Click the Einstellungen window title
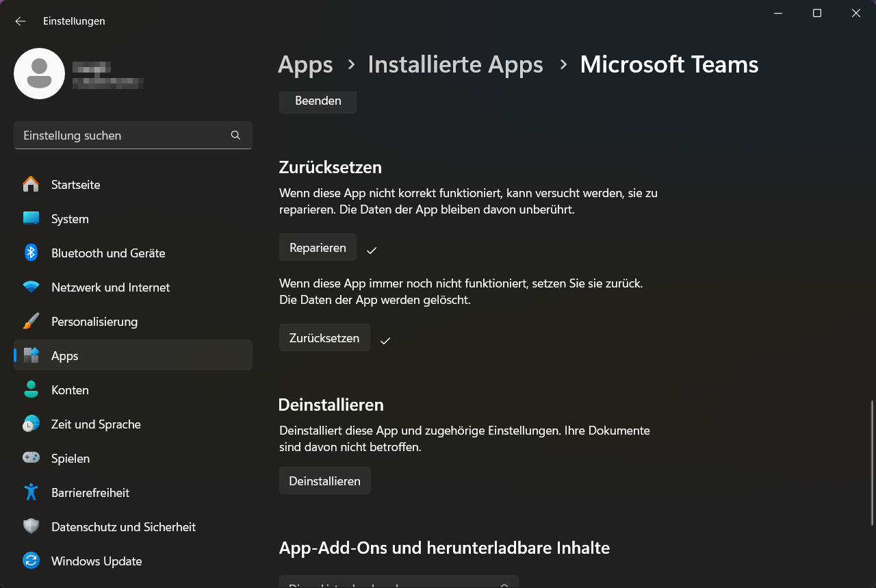Screen dimensions: 876x588 pos(74,21)
